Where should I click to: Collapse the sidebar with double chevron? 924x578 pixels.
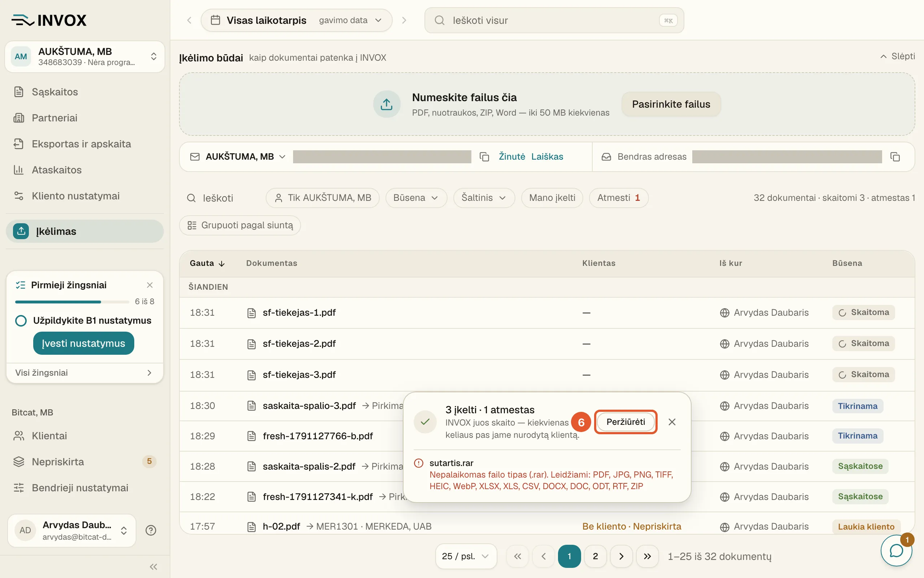[153, 566]
